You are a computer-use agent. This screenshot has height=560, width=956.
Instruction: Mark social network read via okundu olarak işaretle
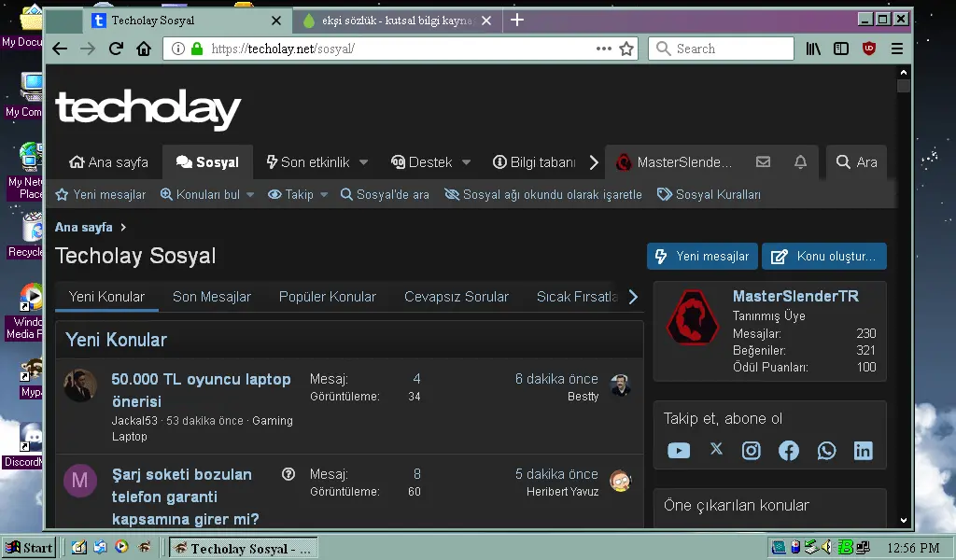point(543,194)
